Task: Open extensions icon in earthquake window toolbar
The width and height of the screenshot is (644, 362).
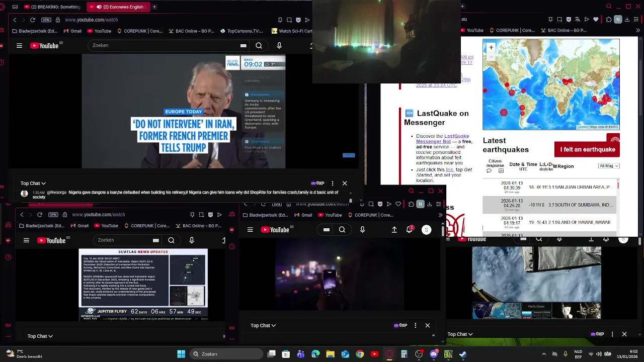Action: [609, 20]
